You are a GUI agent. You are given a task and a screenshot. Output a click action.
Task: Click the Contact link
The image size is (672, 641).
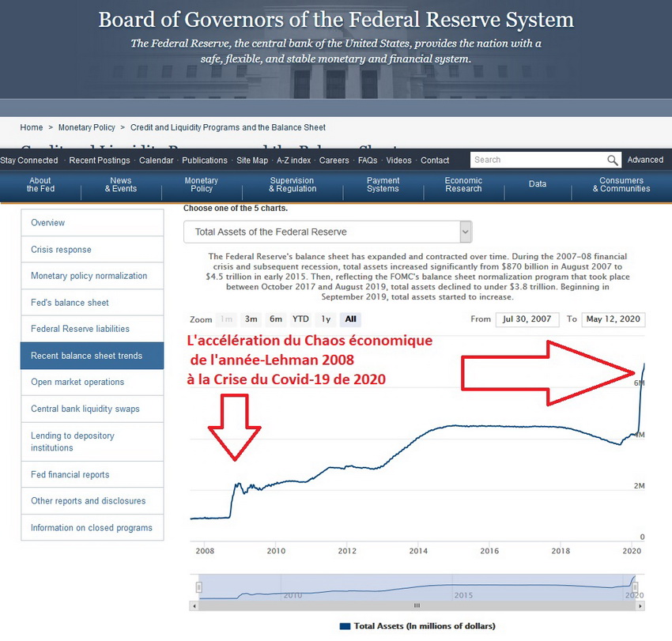[x=435, y=160]
